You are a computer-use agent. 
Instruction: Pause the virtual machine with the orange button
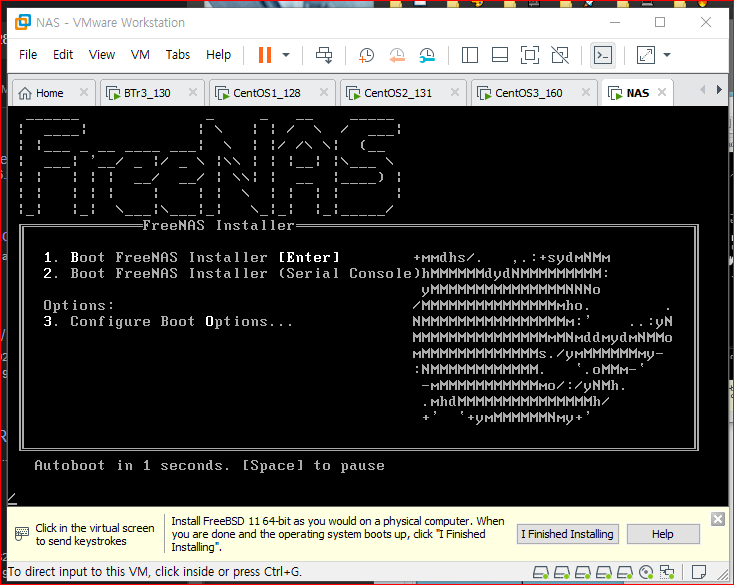(x=265, y=55)
